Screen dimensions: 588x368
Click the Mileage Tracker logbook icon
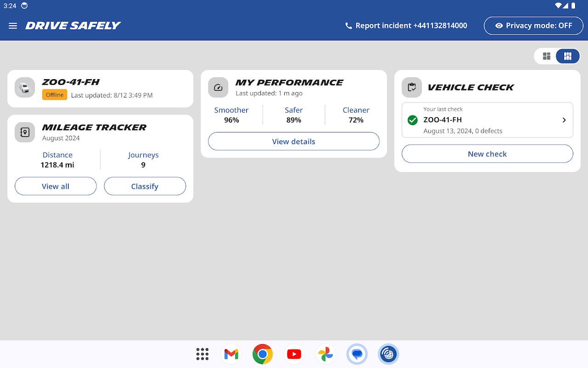click(25, 132)
